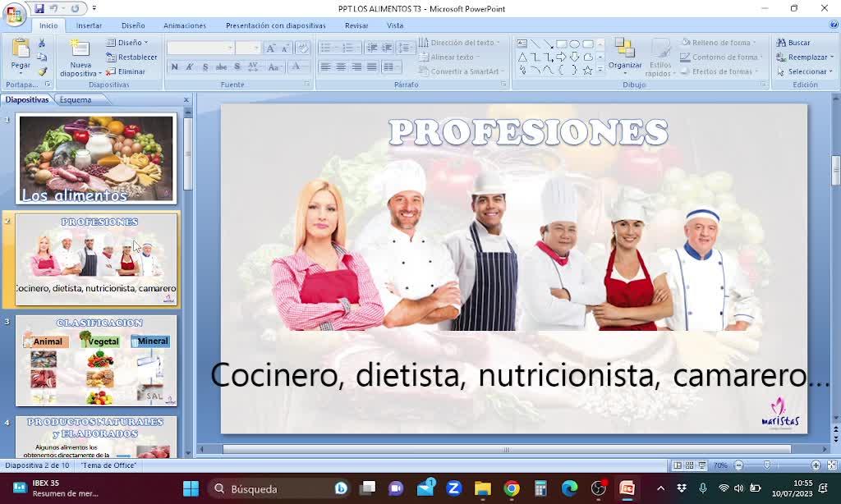841x504 pixels.
Task: Switch to Slide Sorter view
Action: (x=689, y=465)
